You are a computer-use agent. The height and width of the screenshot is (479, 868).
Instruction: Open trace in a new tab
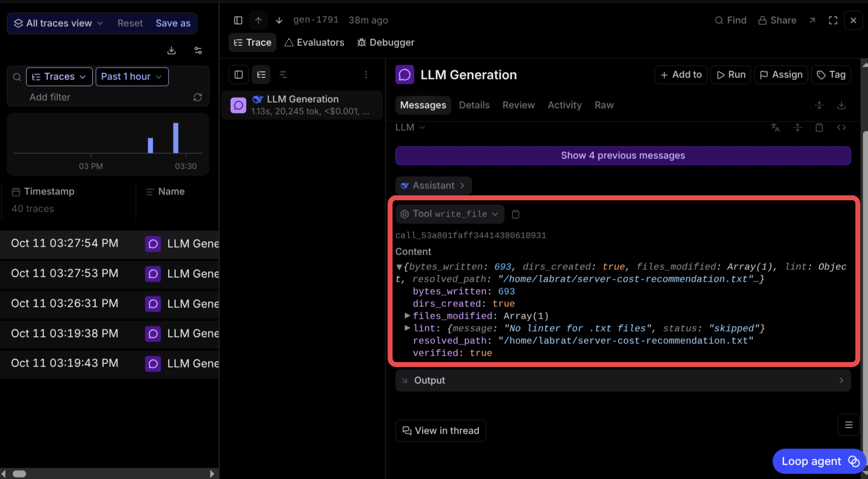[812, 20]
